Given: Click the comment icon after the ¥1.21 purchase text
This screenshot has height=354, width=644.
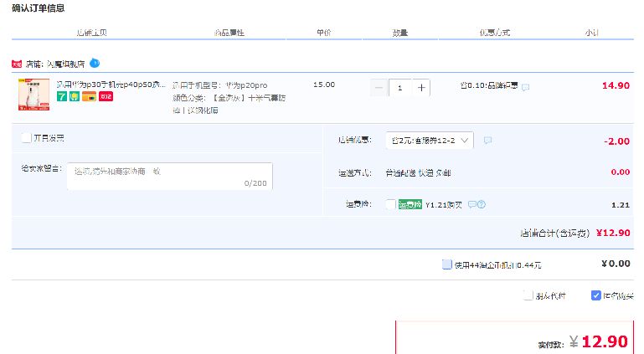Looking at the screenshot, I should 472,204.
